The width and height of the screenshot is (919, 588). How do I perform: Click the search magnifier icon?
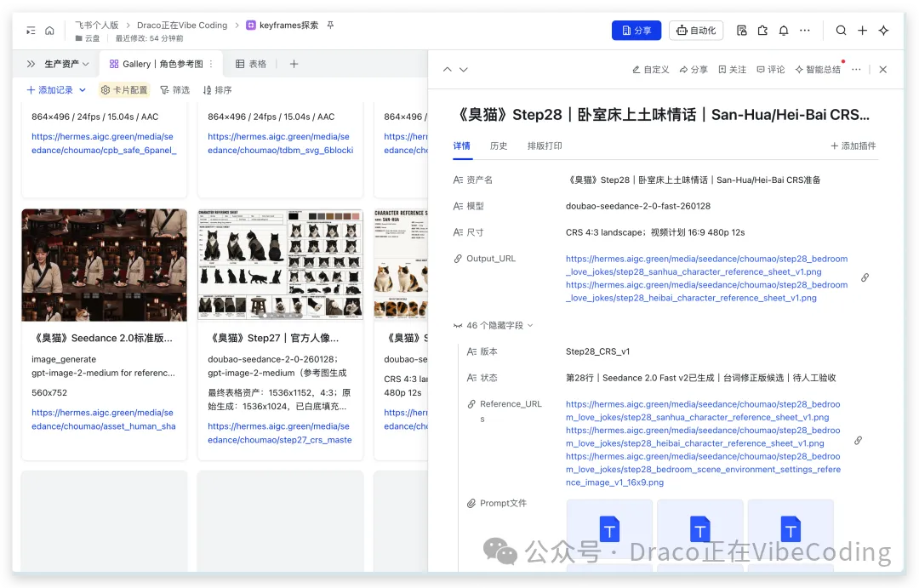pos(841,31)
